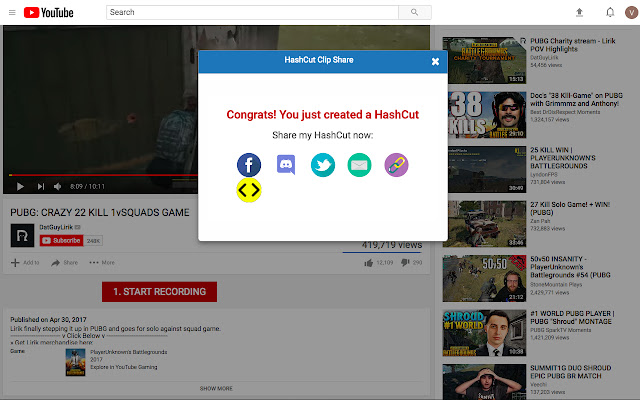The image size is (640, 400).
Task: Open PUBG Charity stream thumbnail
Action: [x=484, y=60]
